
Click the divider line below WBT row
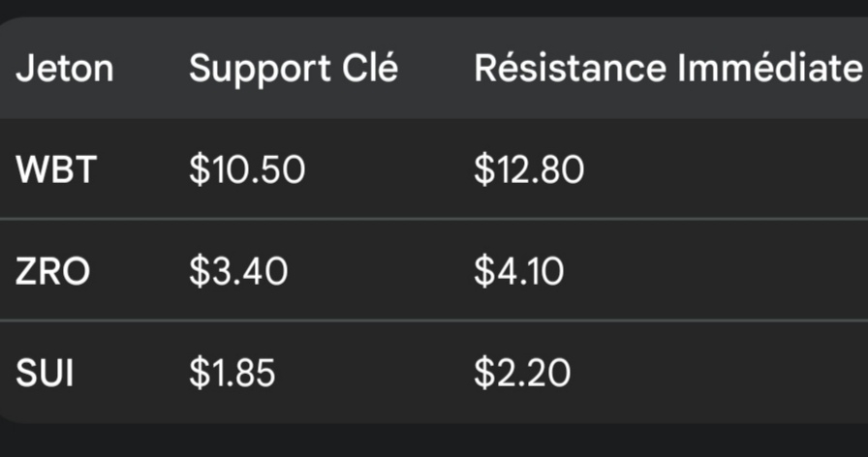[434, 220]
